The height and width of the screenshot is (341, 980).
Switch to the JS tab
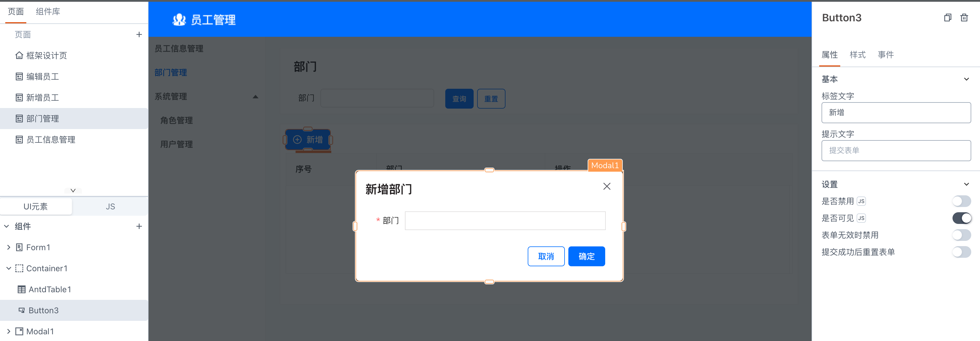tap(110, 207)
